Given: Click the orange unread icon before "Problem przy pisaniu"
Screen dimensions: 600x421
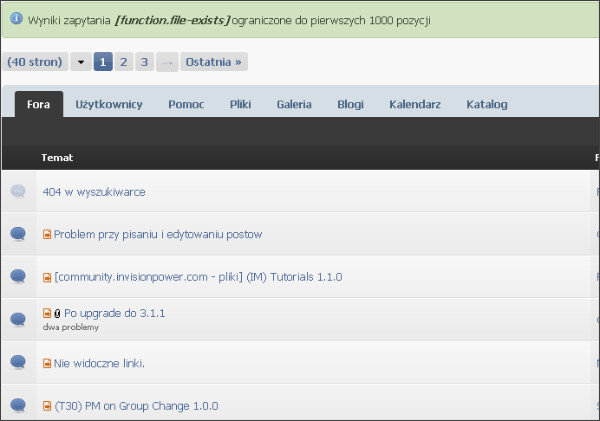Looking at the screenshot, I should click(x=47, y=235).
